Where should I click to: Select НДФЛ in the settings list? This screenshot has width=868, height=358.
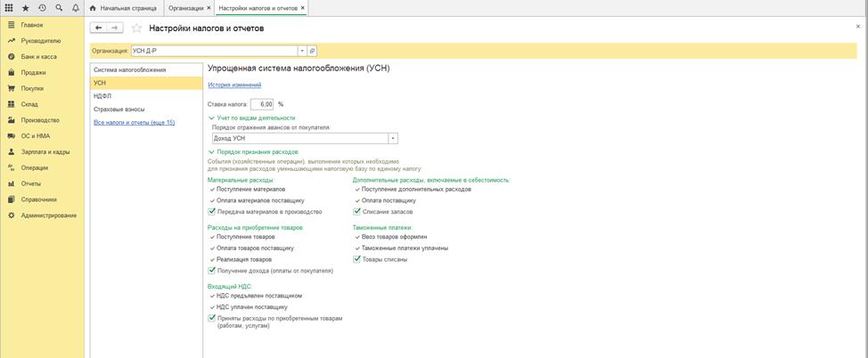[102, 95]
